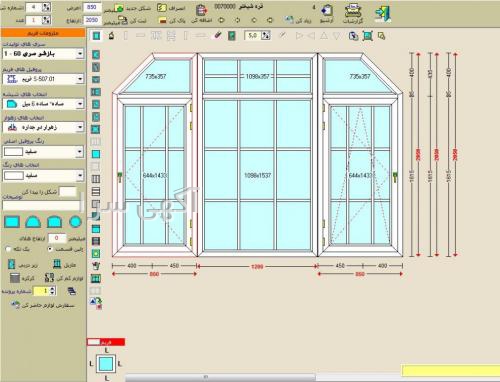Click the zoom-fit icon in drawing toolbar
This screenshot has height=382, width=500.
pyautogui.click(x=367, y=36)
